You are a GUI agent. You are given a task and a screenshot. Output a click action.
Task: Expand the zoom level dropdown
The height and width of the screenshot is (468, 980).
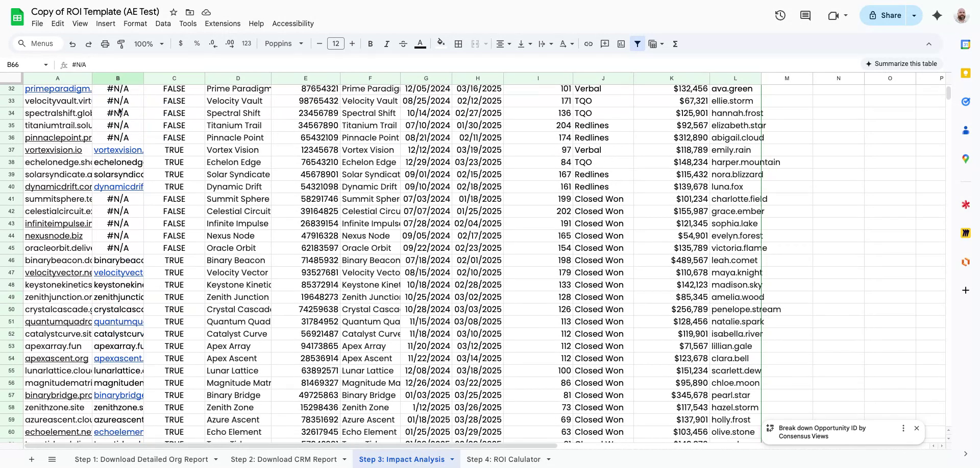[x=149, y=43]
